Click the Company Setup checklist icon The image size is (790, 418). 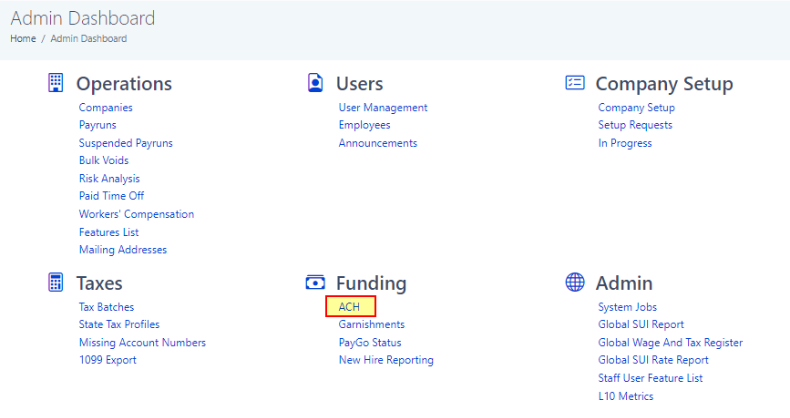[x=575, y=83]
